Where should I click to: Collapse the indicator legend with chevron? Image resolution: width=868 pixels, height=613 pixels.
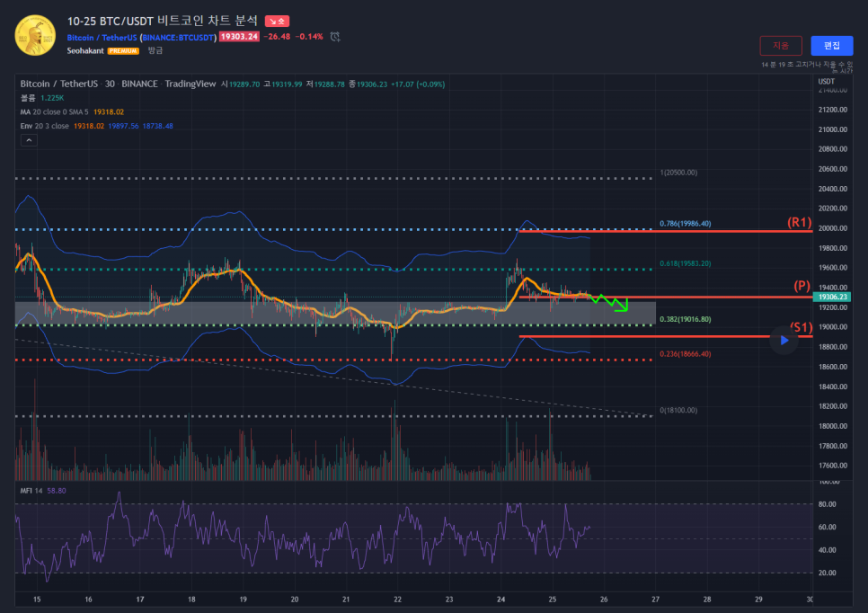pos(28,140)
